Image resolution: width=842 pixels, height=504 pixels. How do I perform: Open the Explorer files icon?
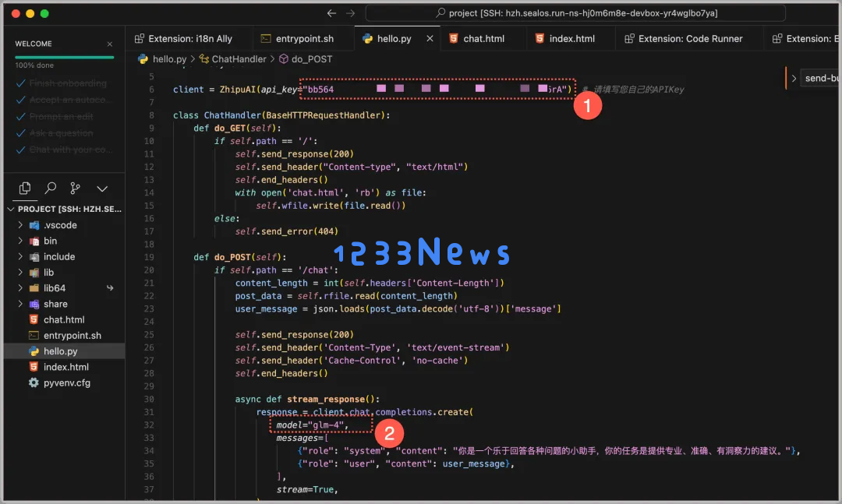(x=25, y=189)
